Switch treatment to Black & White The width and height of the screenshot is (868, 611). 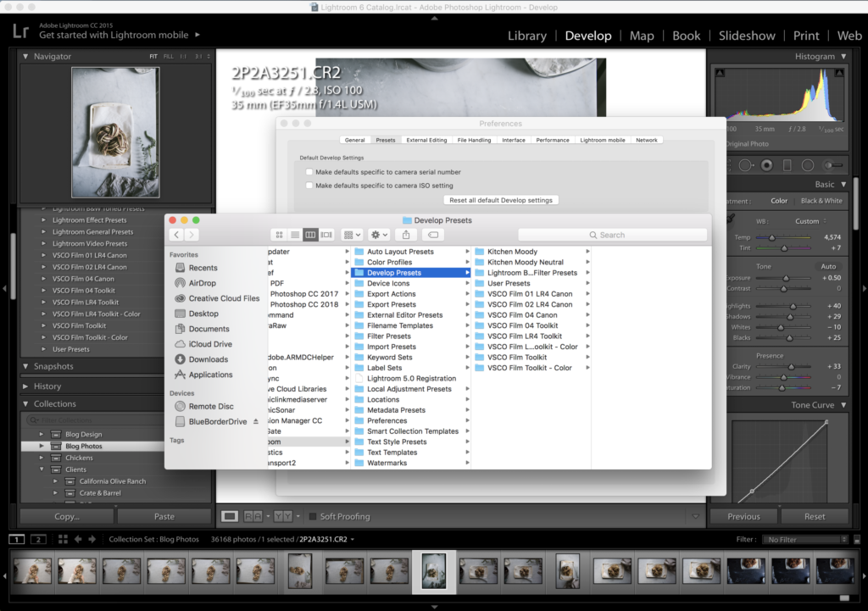[821, 201]
